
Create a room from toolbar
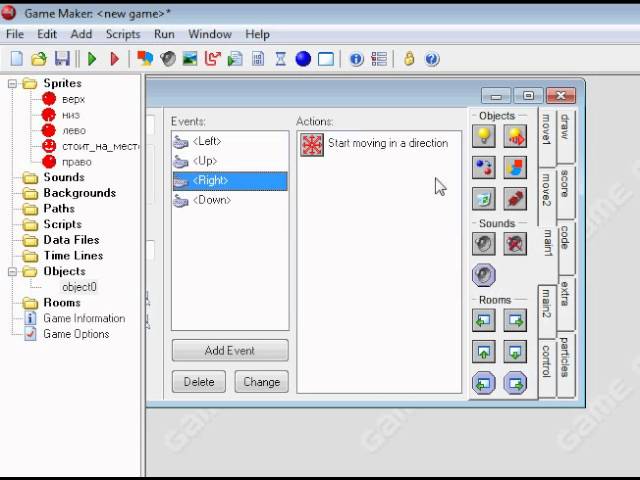[326, 59]
